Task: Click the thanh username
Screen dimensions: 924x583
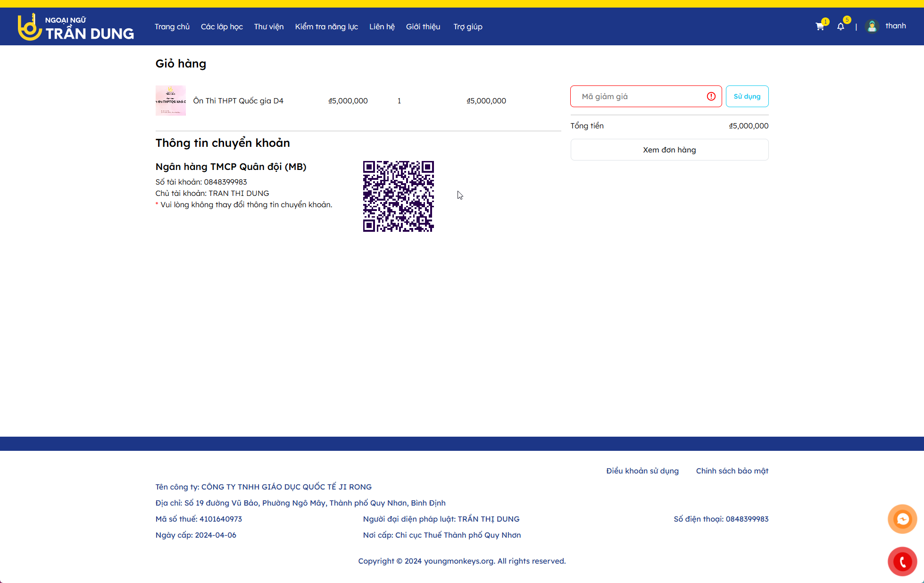Action: tap(896, 26)
